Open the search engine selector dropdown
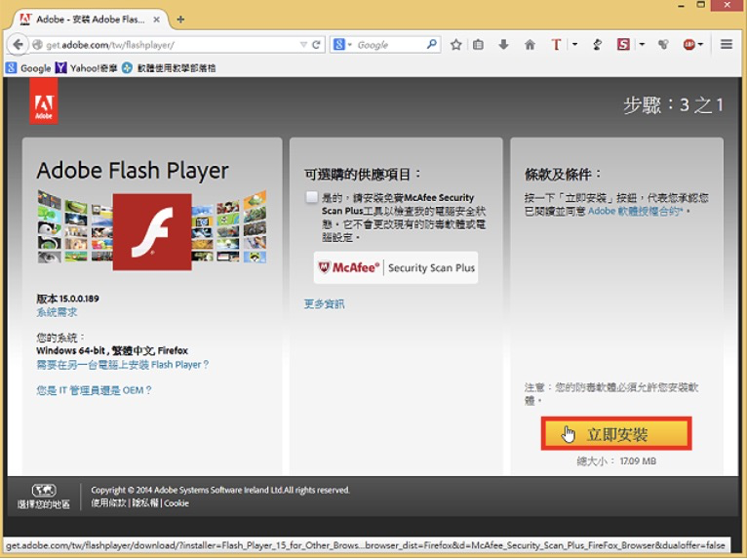Viewport: 747px width, 560px height. [342, 45]
